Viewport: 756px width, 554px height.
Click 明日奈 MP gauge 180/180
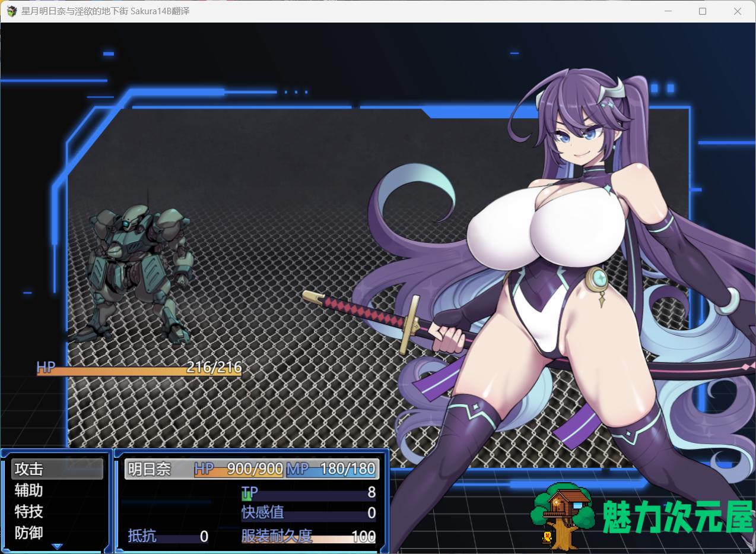pyautogui.click(x=332, y=469)
